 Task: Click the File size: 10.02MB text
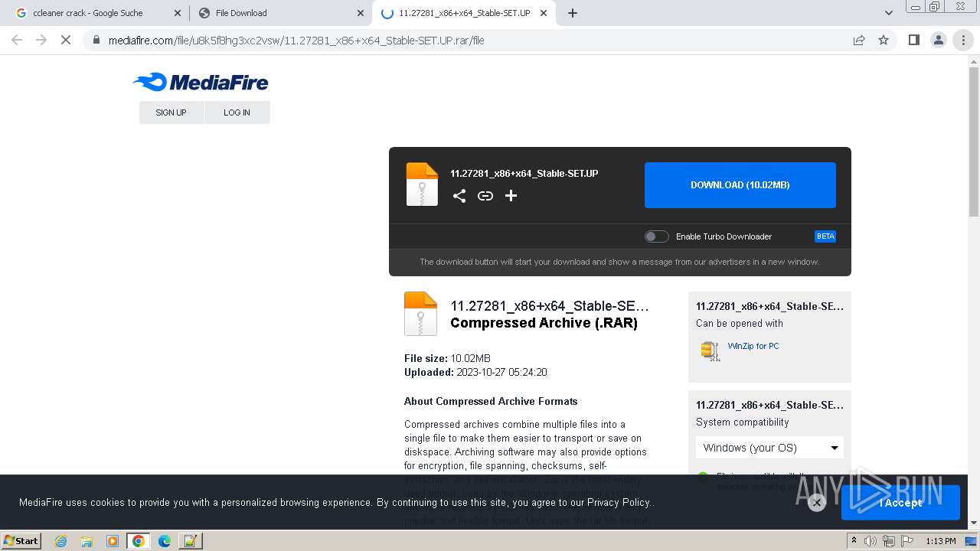(x=447, y=358)
